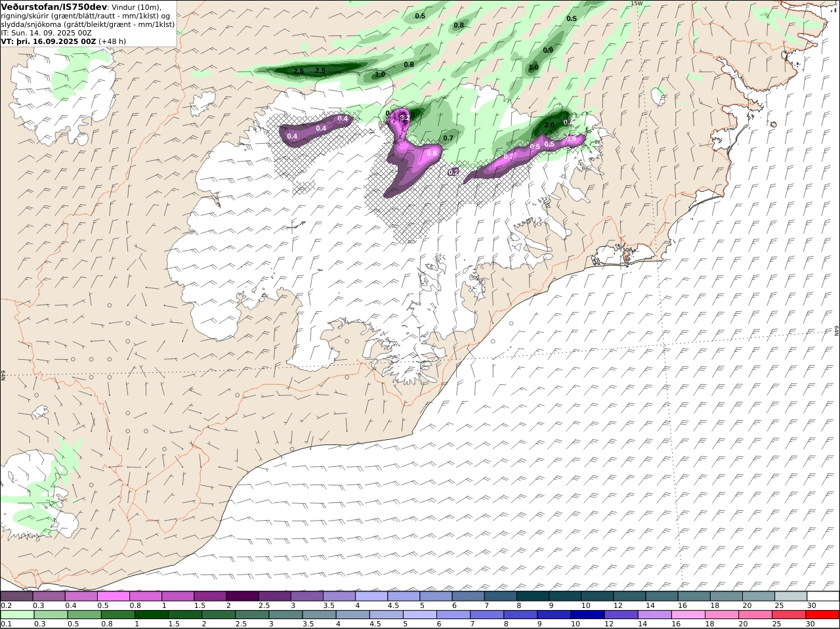Click the white 0.7 value on pink band

click(508, 157)
